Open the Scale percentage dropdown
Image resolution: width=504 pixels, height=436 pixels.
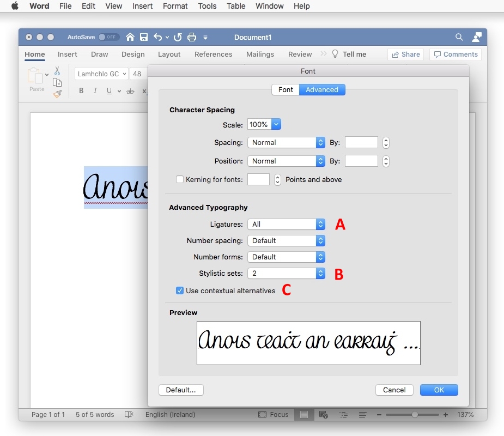click(276, 125)
